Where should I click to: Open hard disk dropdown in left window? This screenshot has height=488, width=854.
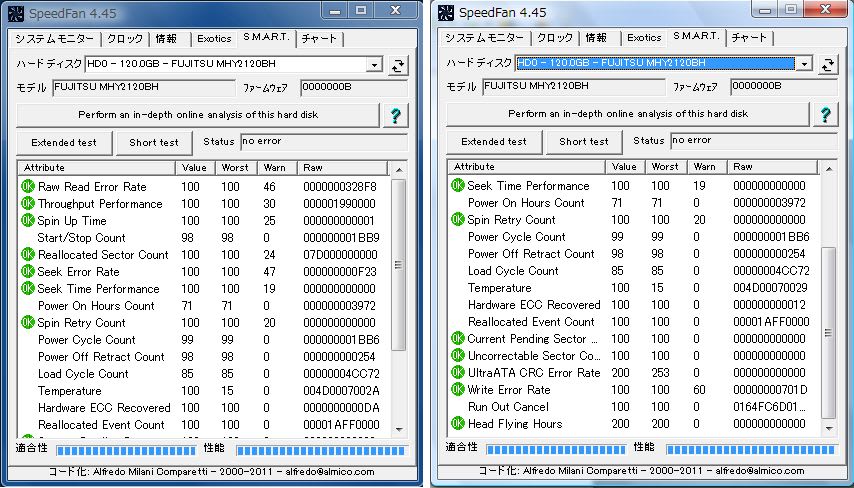[374, 65]
